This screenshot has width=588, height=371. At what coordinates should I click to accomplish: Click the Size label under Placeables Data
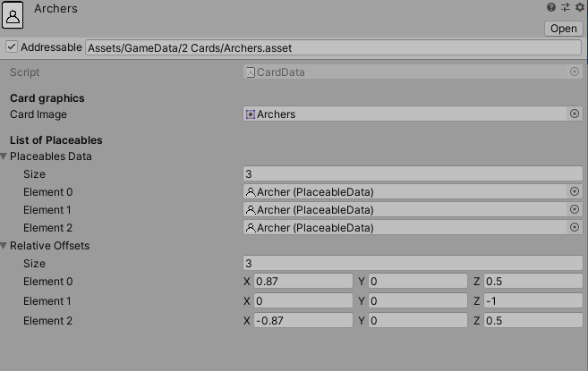pos(34,174)
